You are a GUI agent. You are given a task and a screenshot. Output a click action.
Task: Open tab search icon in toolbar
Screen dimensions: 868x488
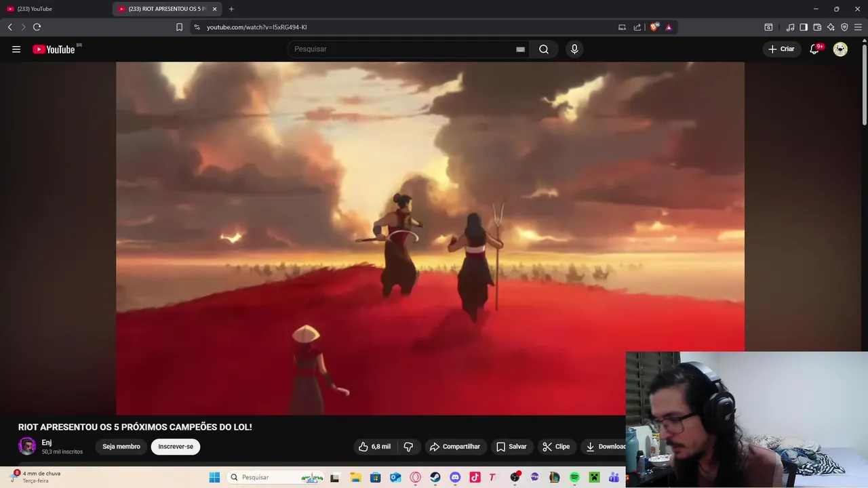pyautogui.click(x=768, y=27)
